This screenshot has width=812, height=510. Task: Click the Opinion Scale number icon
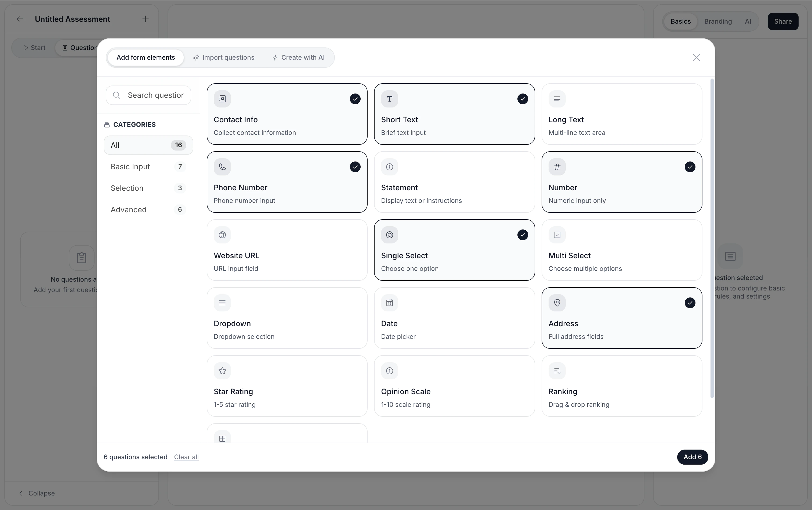click(389, 371)
